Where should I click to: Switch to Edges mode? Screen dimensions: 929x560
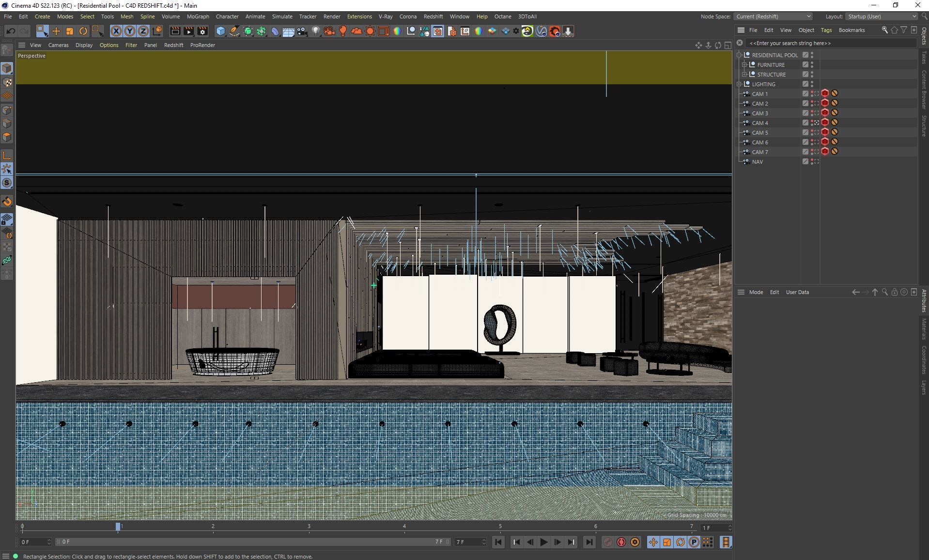(7, 124)
